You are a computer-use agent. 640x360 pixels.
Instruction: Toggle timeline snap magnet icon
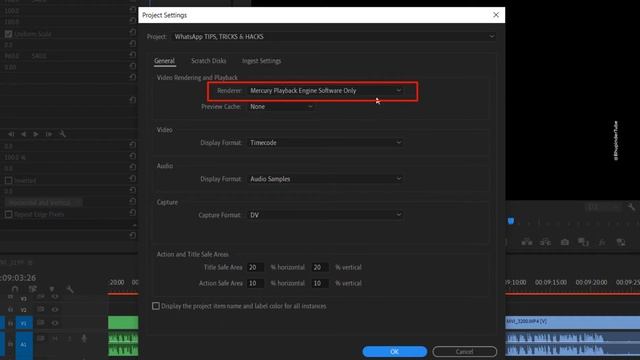pos(15,289)
